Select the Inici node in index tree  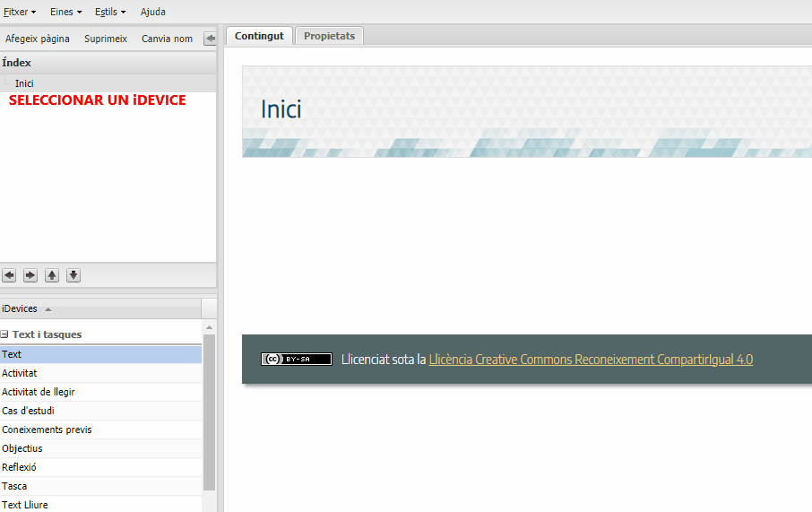pyautogui.click(x=24, y=83)
